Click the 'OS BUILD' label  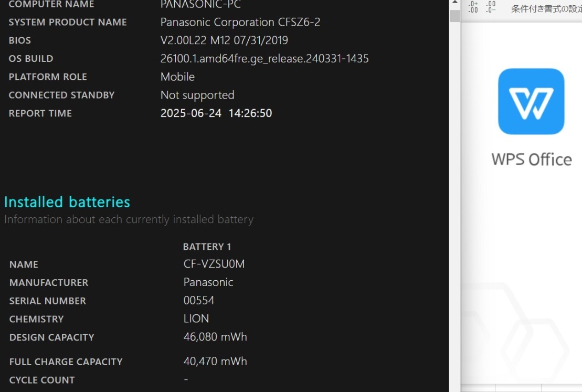31,59
